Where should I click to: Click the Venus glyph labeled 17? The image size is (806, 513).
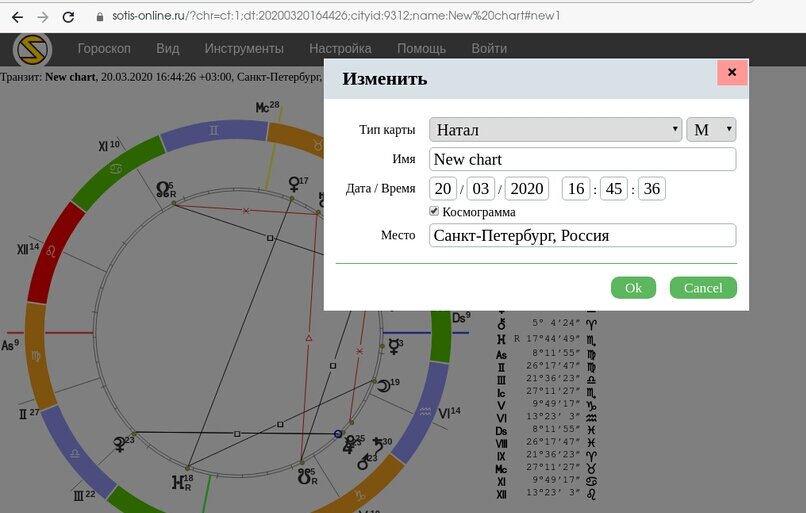[295, 184]
